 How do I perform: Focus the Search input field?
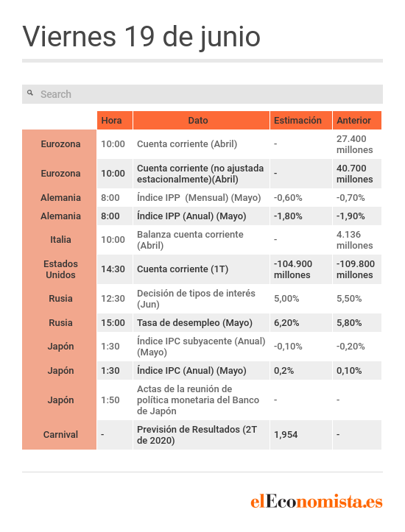pyautogui.click(x=202, y=94)
